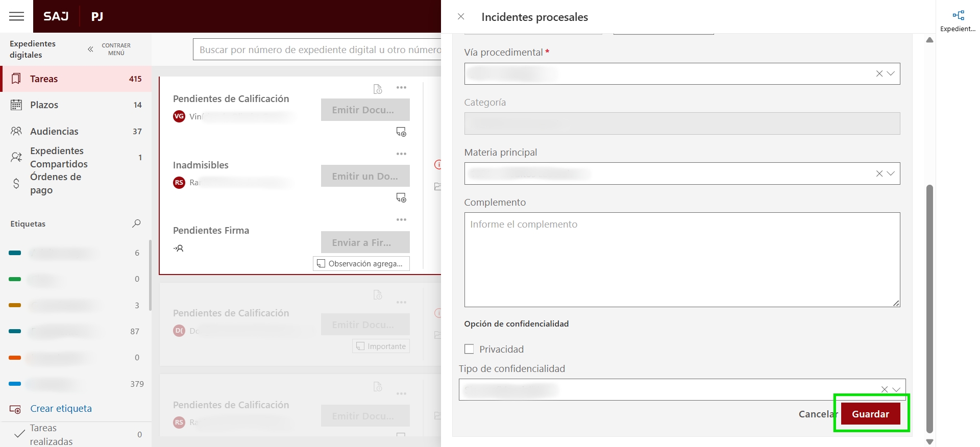Expand the Vía procedimental dropdown
The height and width of the screenshot is (447, 980).
click(x=891, y=73)
